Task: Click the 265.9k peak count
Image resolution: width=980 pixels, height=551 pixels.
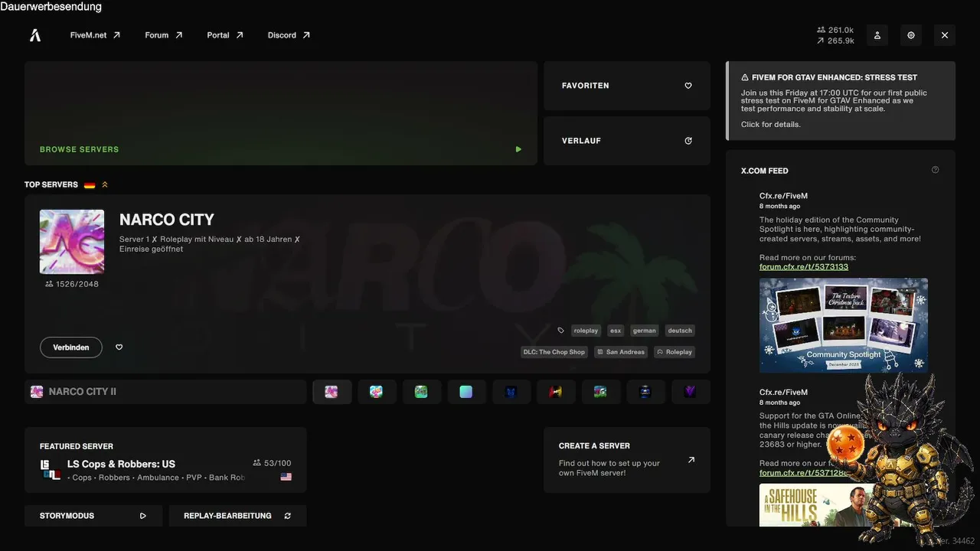Action: (x=835, y=41)
